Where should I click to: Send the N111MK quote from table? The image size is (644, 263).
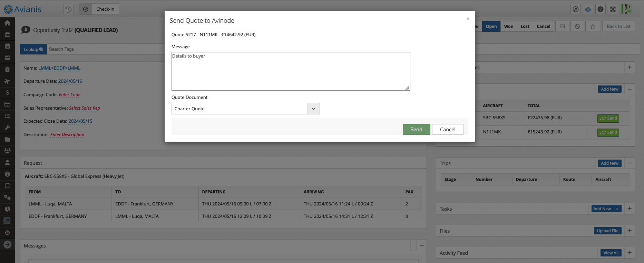pos(608,132)
